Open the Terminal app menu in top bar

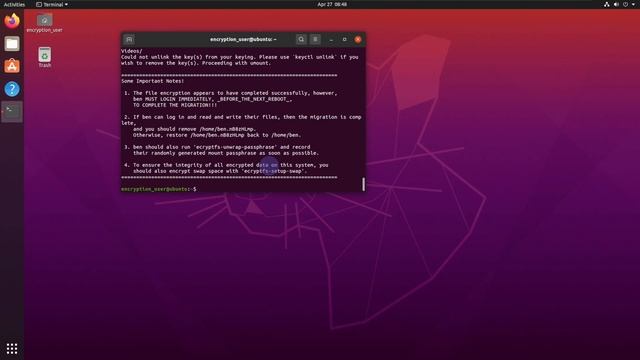52,4
